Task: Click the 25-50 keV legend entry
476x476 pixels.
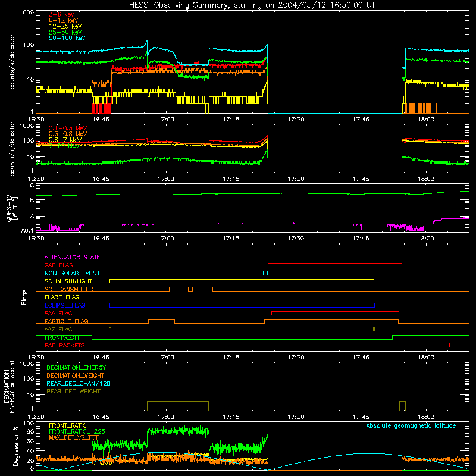Action: pos(65,32)
